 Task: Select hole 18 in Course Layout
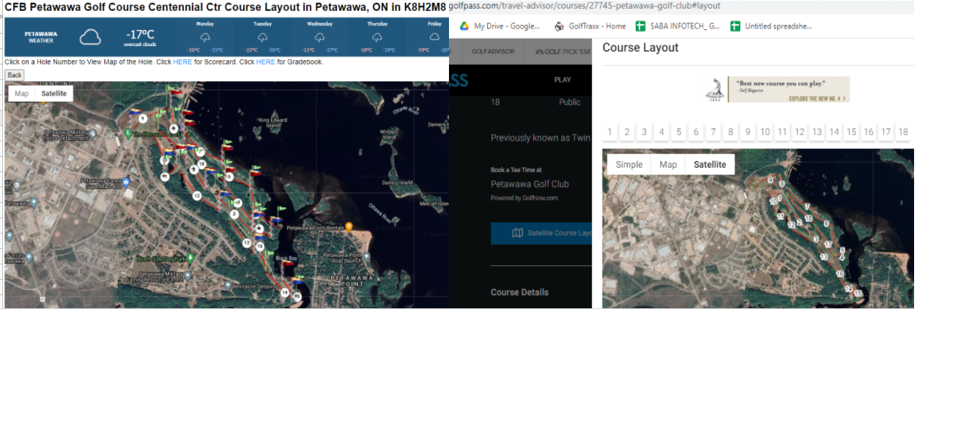(903, 132)
